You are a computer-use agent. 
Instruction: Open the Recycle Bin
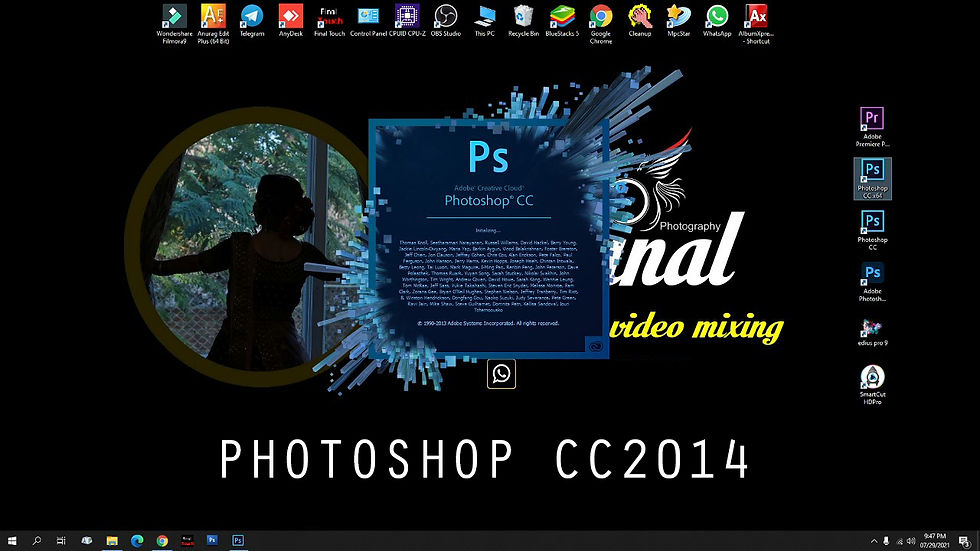pyautogui.click(x=523, y=21)
